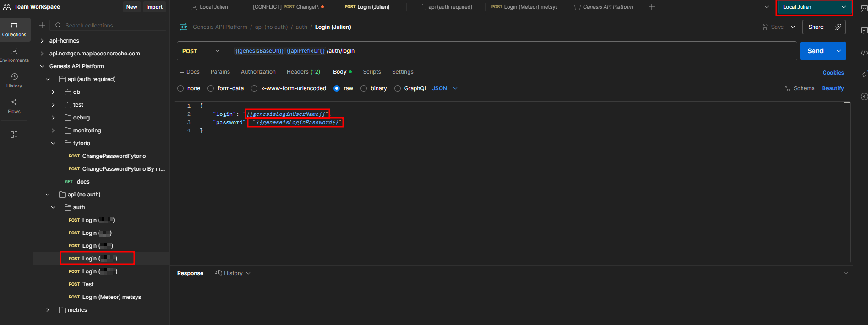Viewport: 868px width, 325px height.
Task: Copy the request link via chain icon
Action: point(838,27)
